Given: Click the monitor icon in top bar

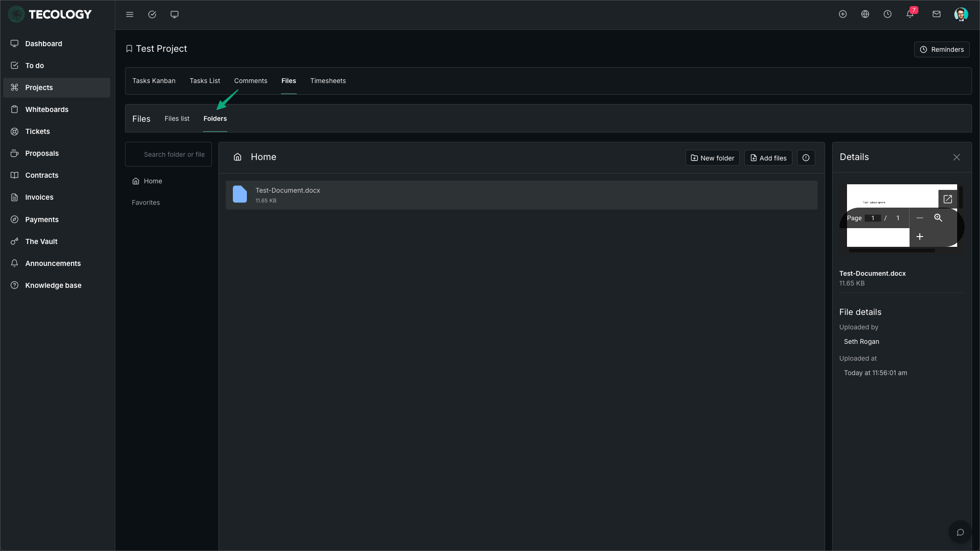Looking at the screenshot, I should click(175, 14).
